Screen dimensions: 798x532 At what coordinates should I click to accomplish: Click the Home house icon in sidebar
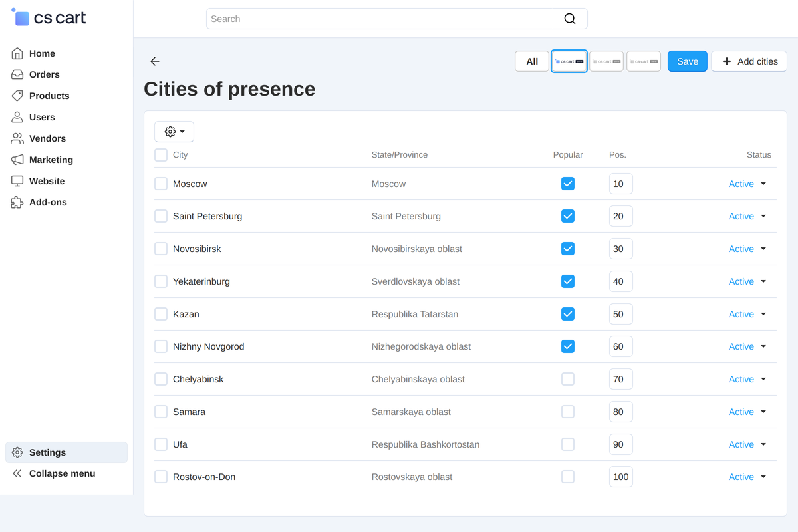point(17,53)
